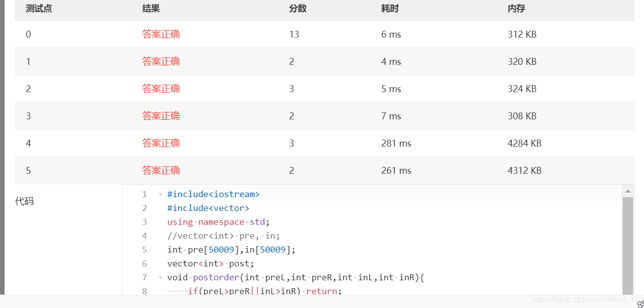Collapse code fold arrow at line 7

[160, 278]
